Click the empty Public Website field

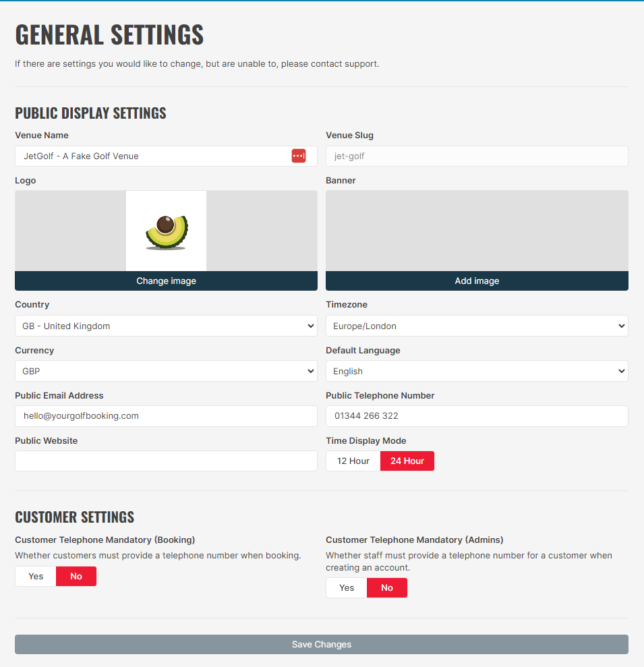coord(166,461)
